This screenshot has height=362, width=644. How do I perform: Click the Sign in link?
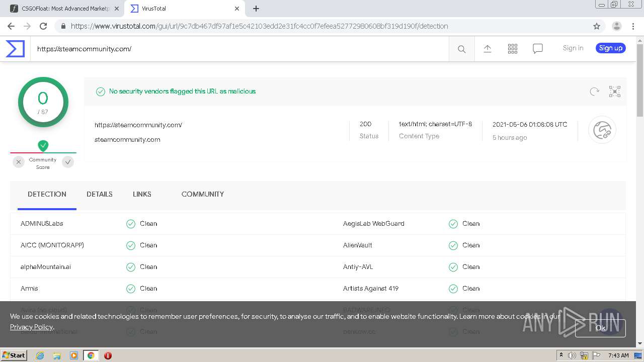click(573, 48)
